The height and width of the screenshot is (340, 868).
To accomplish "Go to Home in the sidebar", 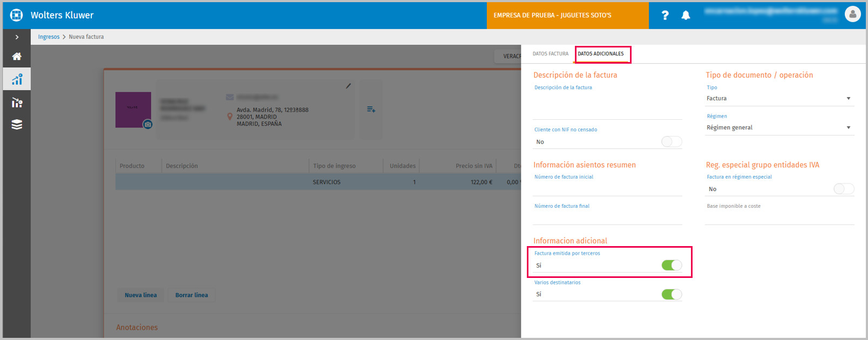I will 17,56.
